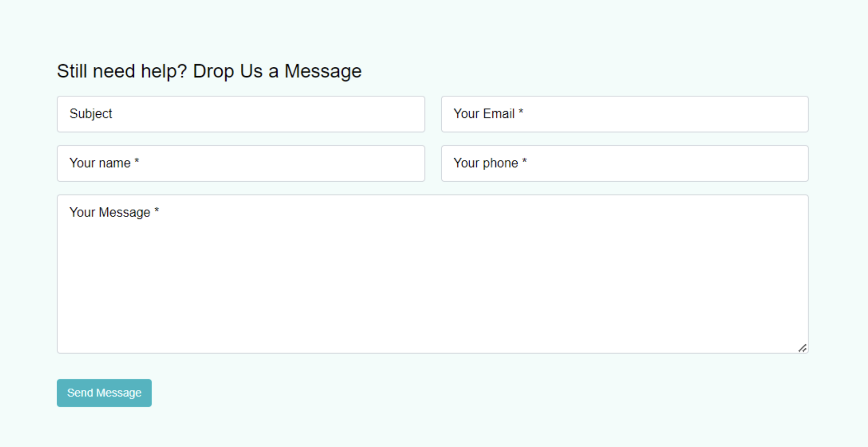Click the 'Send Message' button label text
Screen dimensions: 868x447
[x=104, y=393]
